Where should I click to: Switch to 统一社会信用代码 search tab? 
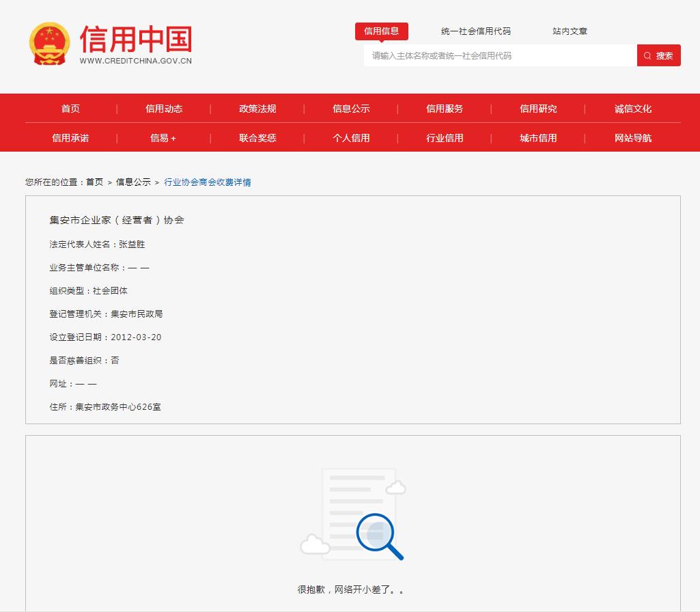(x=475, y=31)
